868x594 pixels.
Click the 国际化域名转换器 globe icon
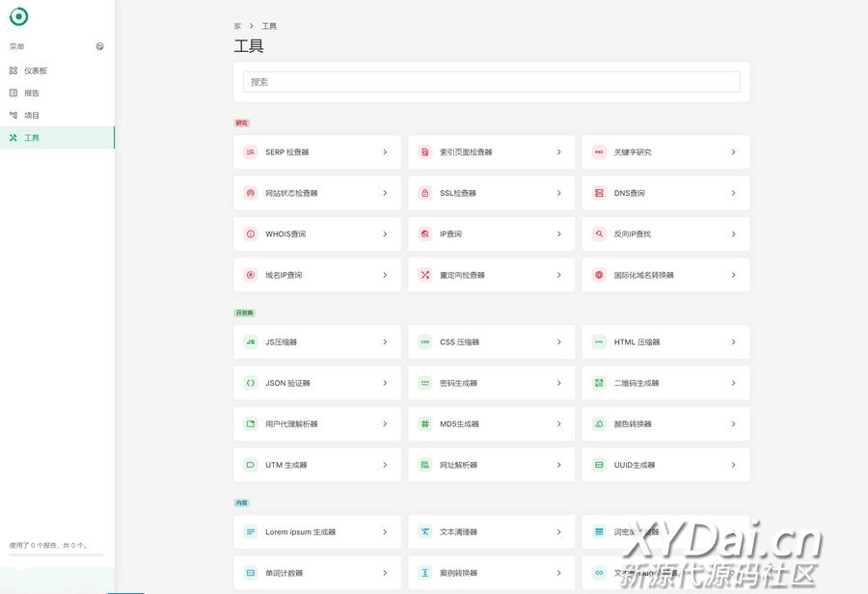(599, 275)
